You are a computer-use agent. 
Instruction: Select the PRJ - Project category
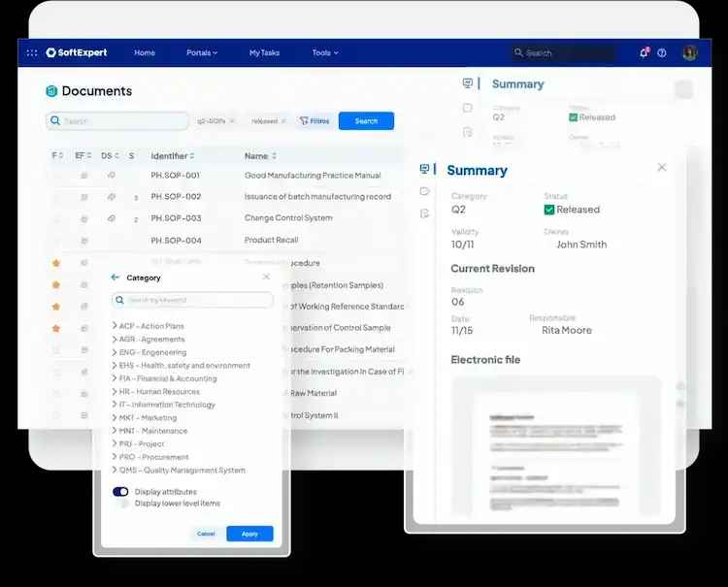point(142,443)
